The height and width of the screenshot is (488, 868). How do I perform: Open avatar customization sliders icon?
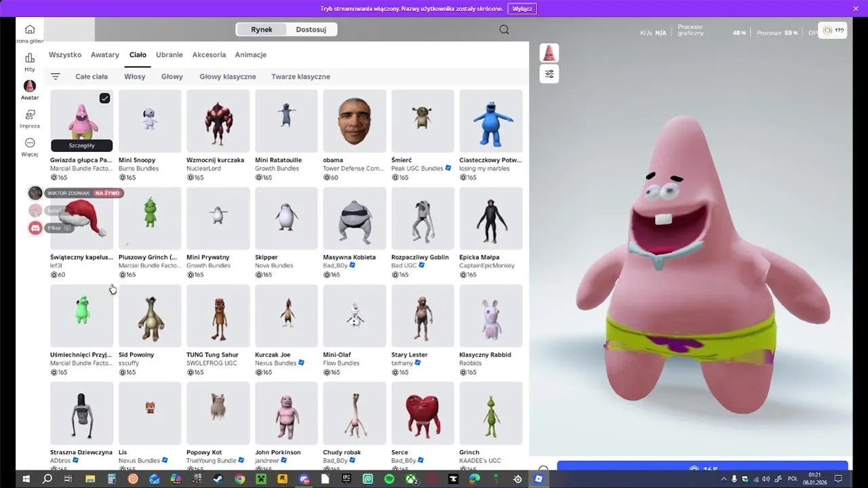[549, 74]
